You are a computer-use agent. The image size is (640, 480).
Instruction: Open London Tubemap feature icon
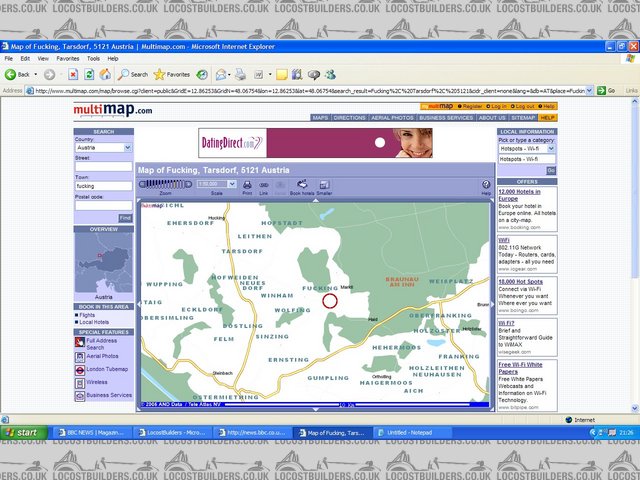80,368
